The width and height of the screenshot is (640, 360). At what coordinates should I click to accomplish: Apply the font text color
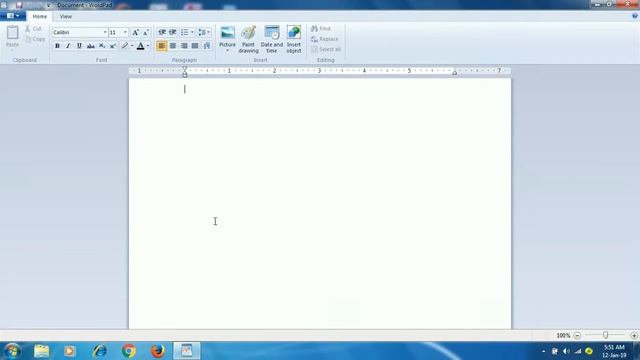(x=140, y=46)
